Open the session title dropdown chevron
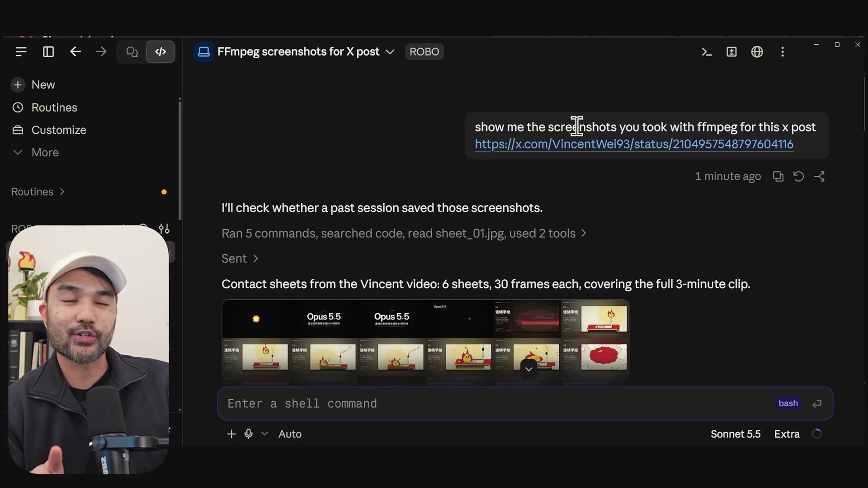The image size is (868, 488). [x=390, y=52]
